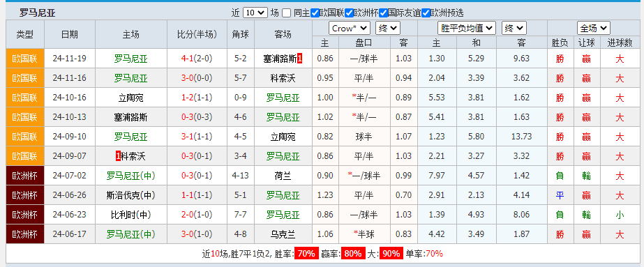644x267 pixels.
Task: Click the 欧洲杯 label on the 24-07-02 row
Action: [24, 176]
